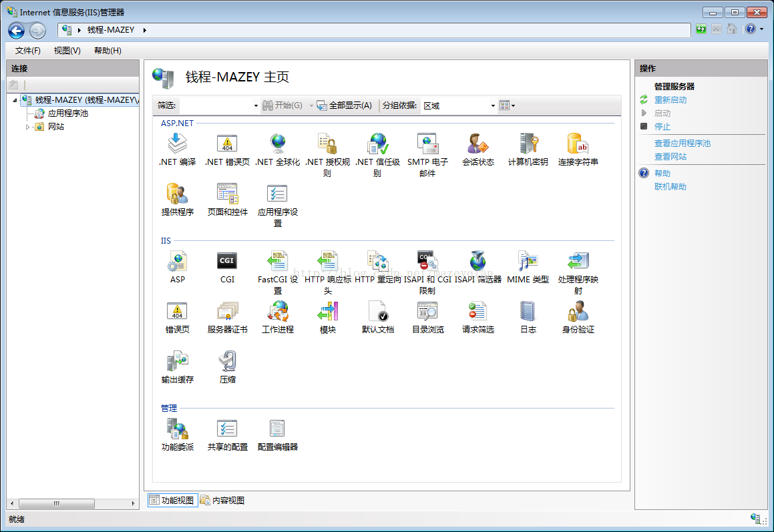This screenshot has height=532, width=774.
Task: Open the HTTP 重定向 feature
Action: (377, 267)
